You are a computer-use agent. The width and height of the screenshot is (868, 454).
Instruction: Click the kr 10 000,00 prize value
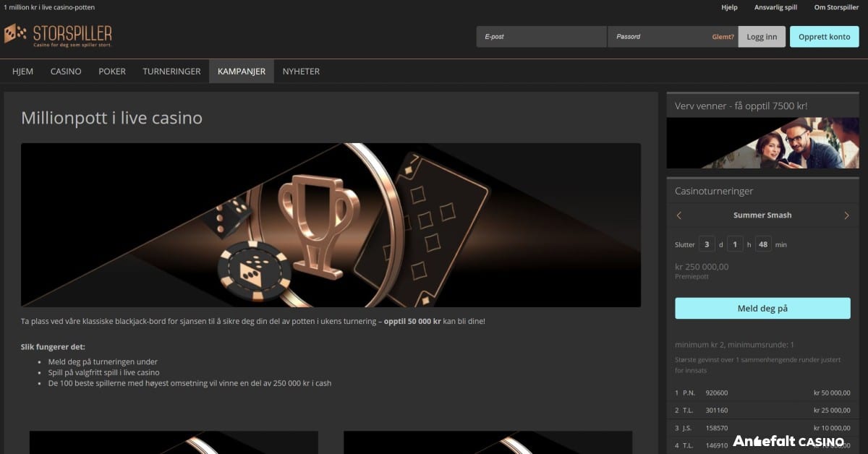832,428
